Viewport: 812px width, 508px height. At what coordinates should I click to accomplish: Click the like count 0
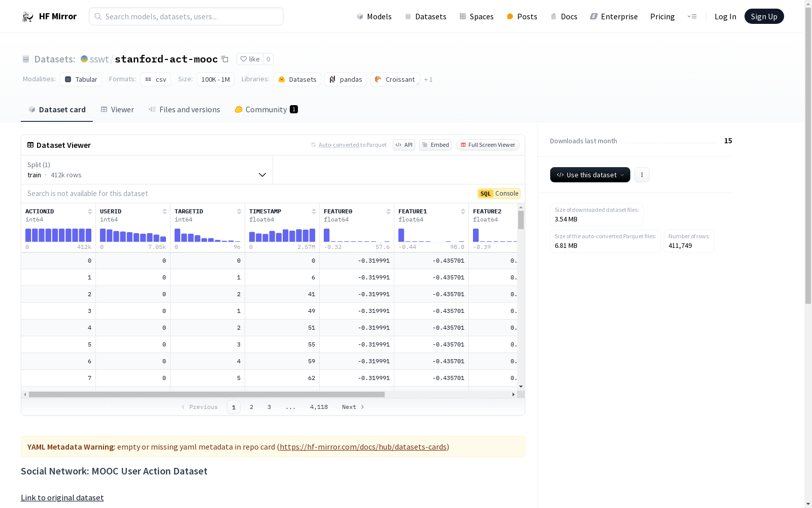pos(268,59)
